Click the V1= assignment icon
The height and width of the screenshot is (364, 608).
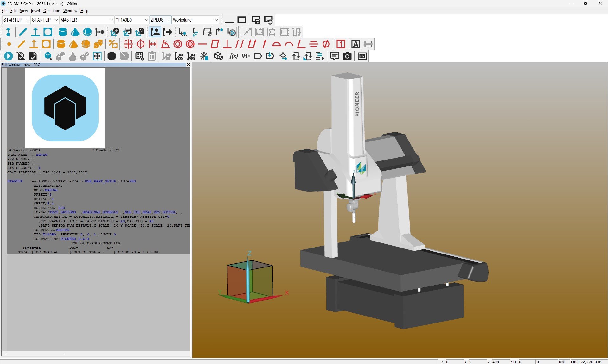point(246,56)
